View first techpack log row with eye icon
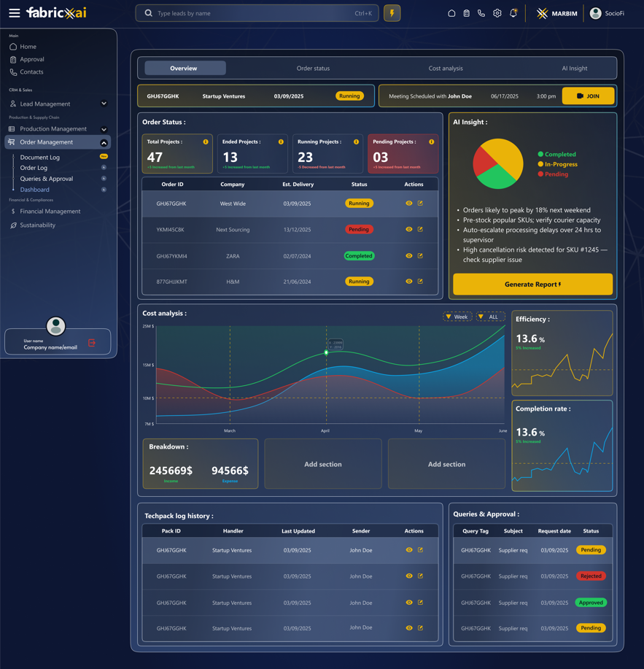This screenshot has height=669, width=644. coord(409,550)
